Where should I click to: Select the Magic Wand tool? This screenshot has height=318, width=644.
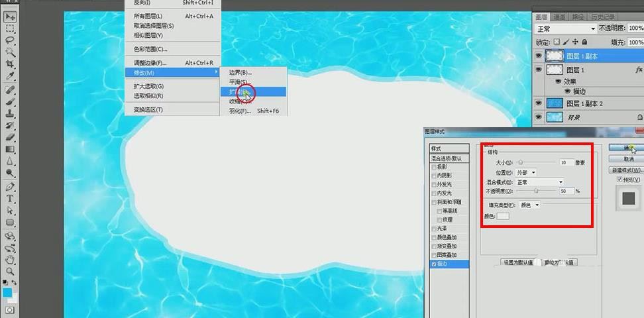(10, 52)
